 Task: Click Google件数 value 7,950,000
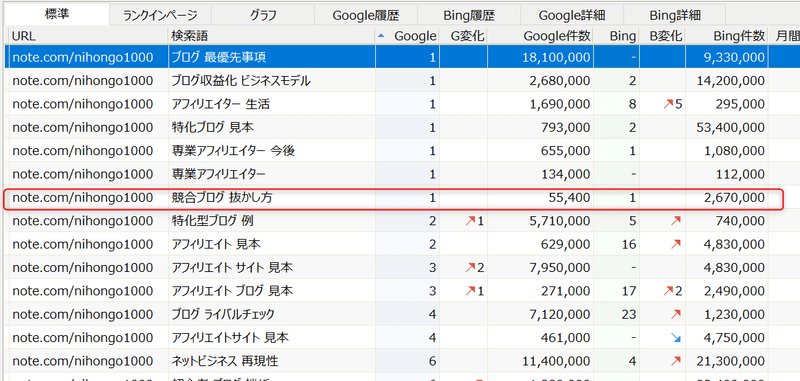561,269
